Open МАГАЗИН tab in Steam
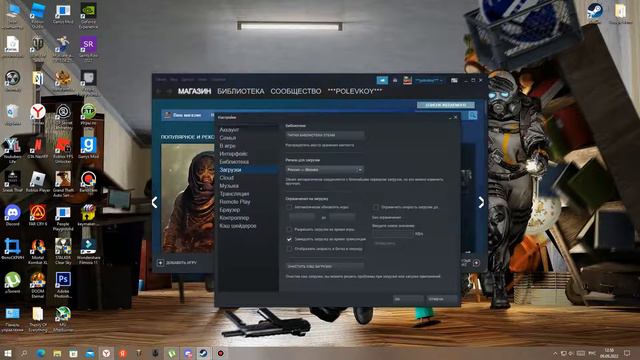Viewport: 640px width, 360px height. (x=194, y=91)
